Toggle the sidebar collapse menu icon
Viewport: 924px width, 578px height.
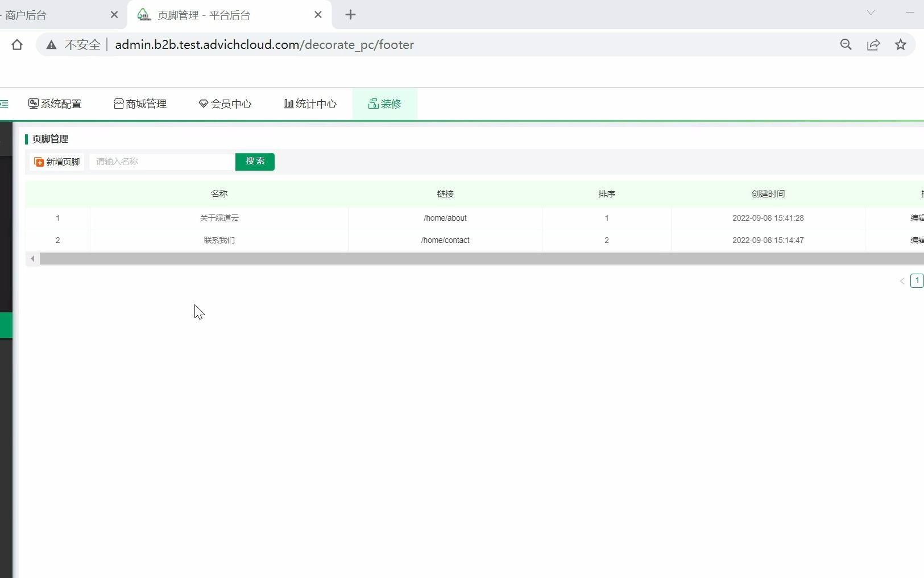point(4,104)
